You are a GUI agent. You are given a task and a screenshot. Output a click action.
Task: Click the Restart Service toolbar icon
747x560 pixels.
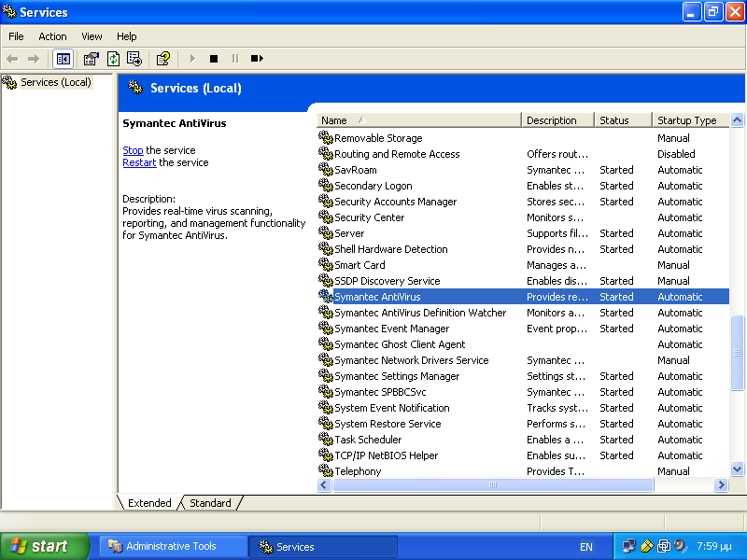tap(257, 59)
